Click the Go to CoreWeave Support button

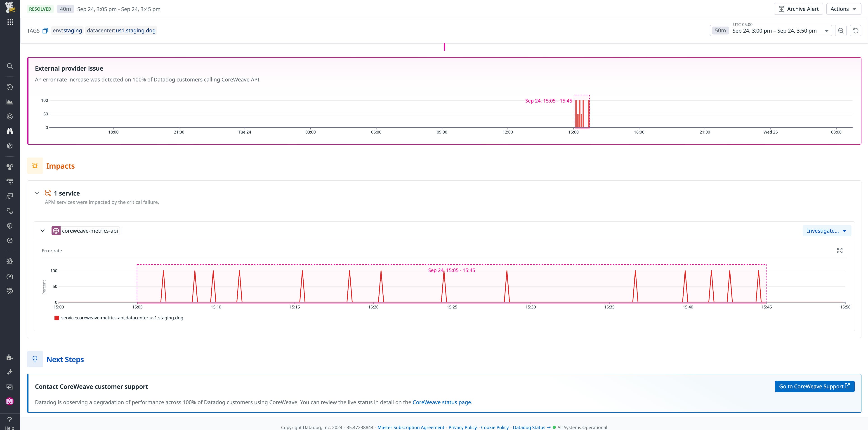pos(814,386)
